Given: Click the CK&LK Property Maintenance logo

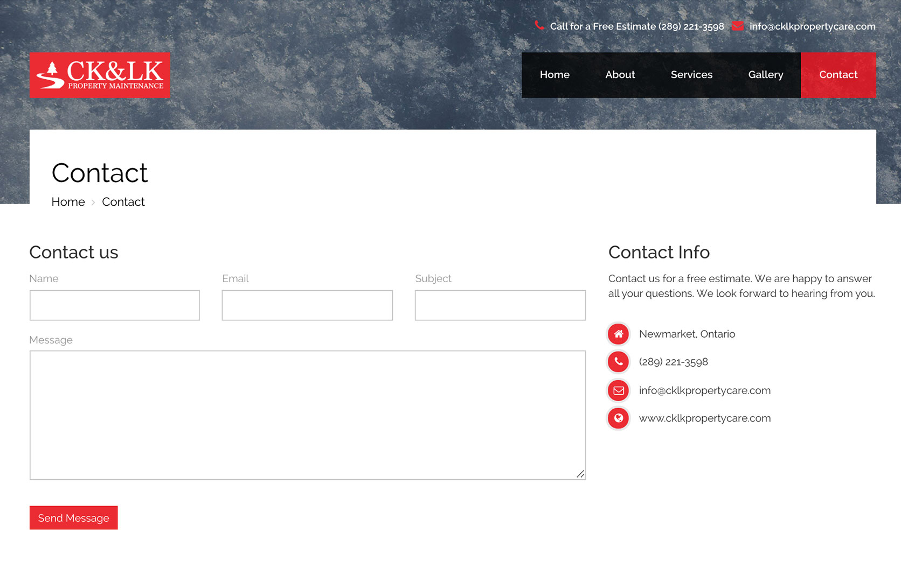Looking at the screenshot, I should coord(100,75).
